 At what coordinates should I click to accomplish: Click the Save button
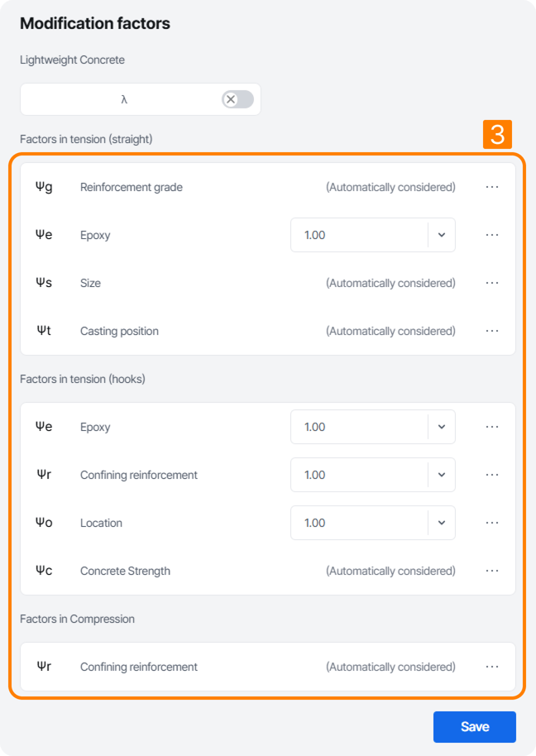[x=474, y=726]
